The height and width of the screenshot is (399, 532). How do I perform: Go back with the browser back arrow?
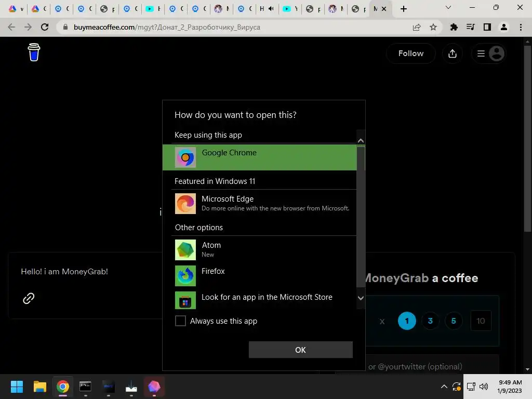click(11, 27)
